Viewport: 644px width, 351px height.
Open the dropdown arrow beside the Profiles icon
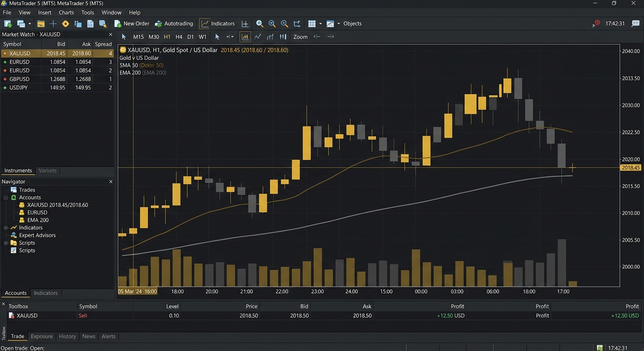click(30, 24)
